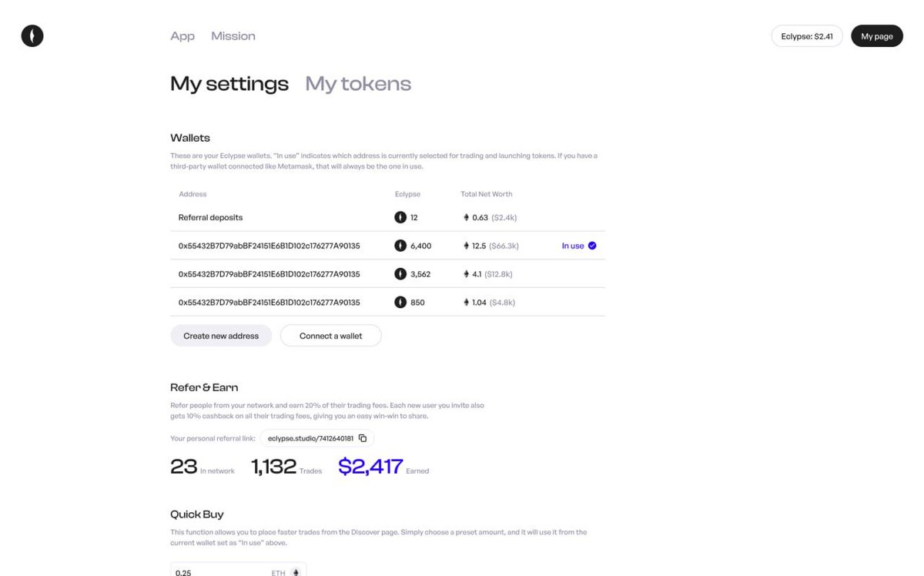Click the Connect a wallet button
The image size is (924, 576).
[330, 335]
